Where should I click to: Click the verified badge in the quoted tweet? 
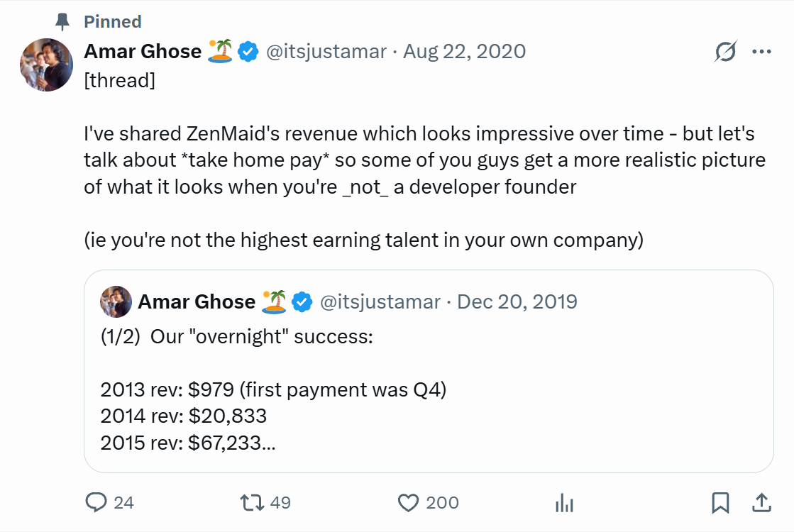(x=302, y=301)
